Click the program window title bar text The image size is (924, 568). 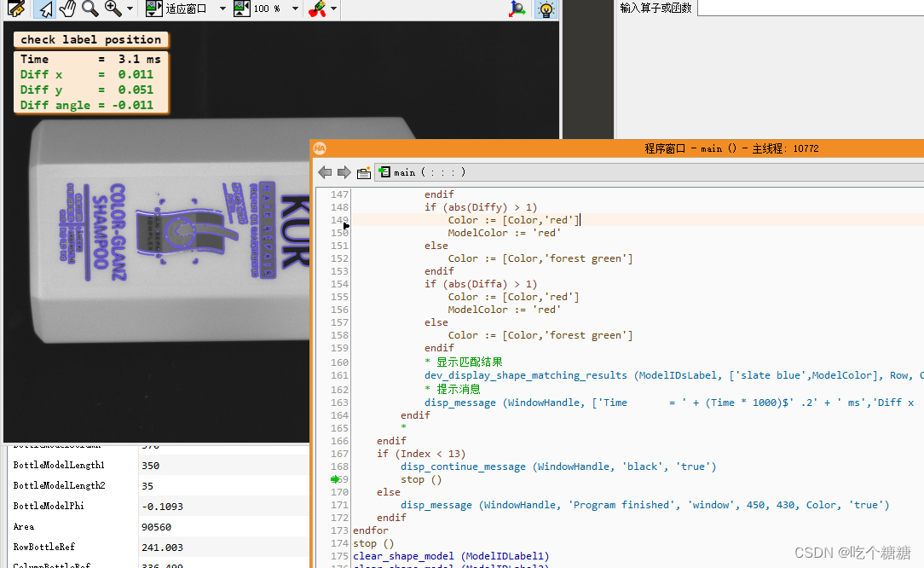[731, 148]
